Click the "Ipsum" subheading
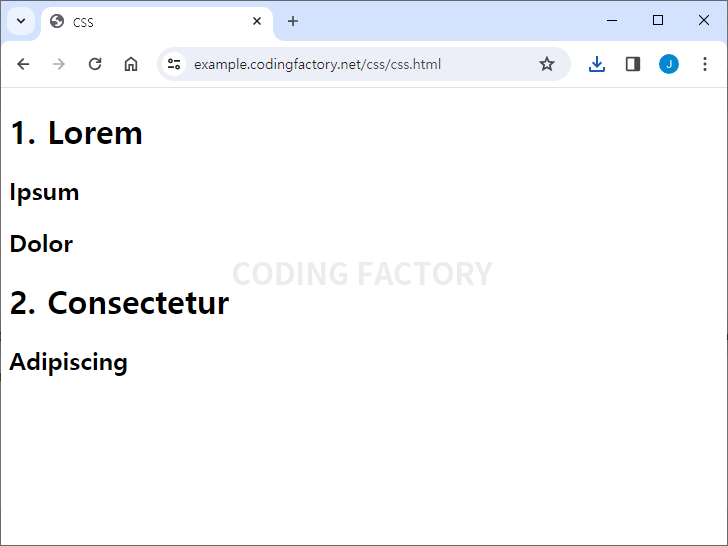The image size is (728, 546). tap(44, 192)
